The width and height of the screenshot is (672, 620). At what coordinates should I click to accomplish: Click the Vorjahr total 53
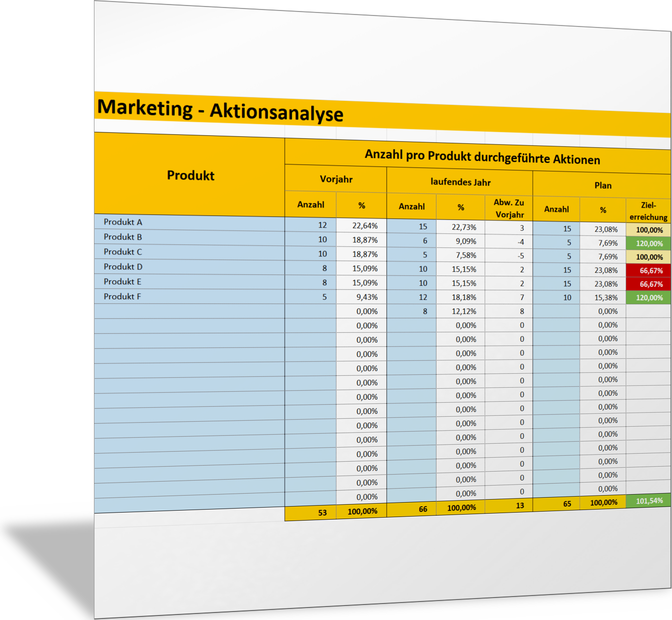311,513
